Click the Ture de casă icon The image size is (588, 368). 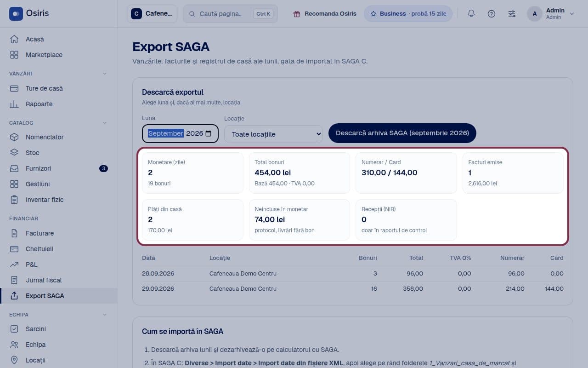point(14,88)
